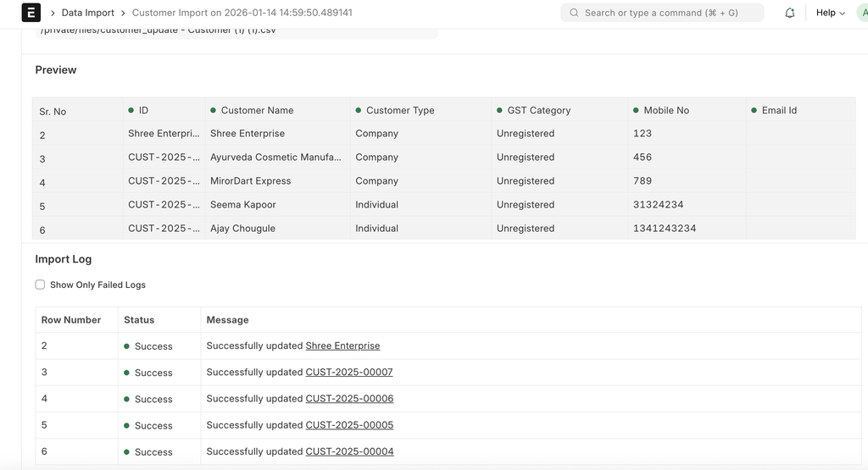Open the CUST-2025-00007 link
868x470 pixels.
pyautogui.click(x=349, y=372)
